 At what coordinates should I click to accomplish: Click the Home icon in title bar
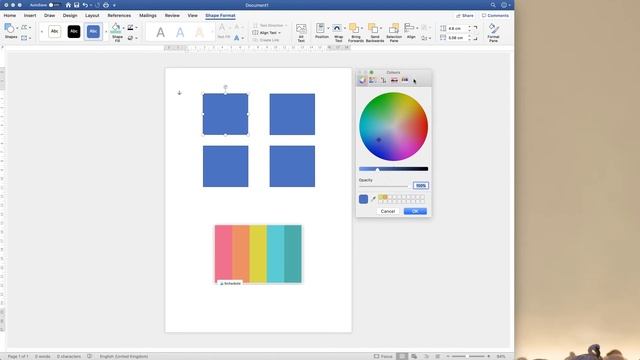point(68,5)
